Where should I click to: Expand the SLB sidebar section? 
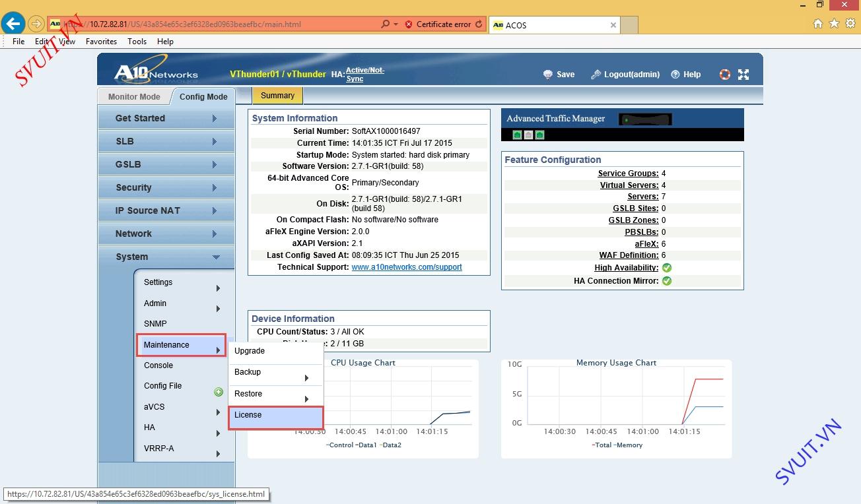coord(166,141)
